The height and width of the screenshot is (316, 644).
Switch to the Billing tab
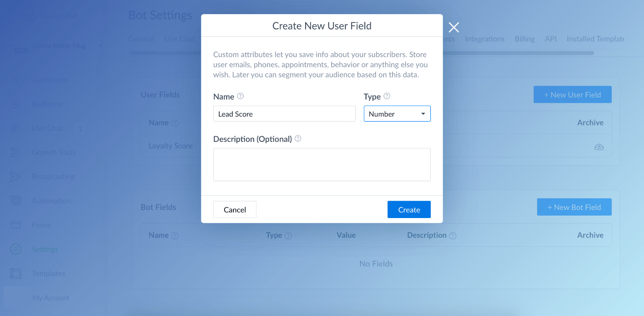click(524, 39)
